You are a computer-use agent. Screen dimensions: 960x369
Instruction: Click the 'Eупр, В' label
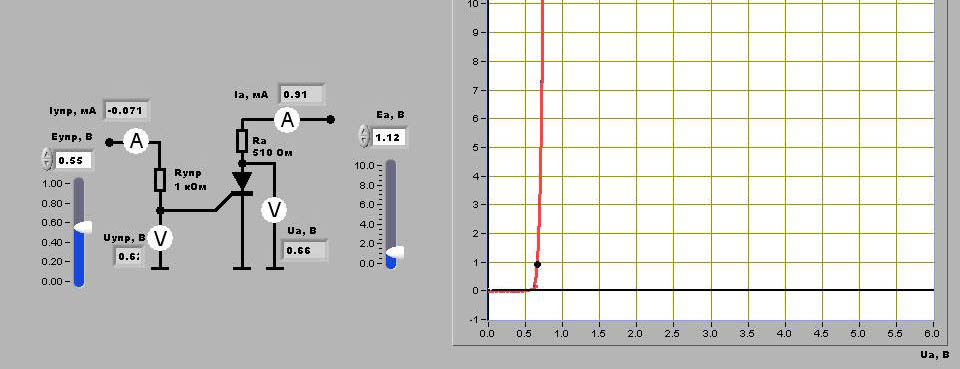click(72, 138)
